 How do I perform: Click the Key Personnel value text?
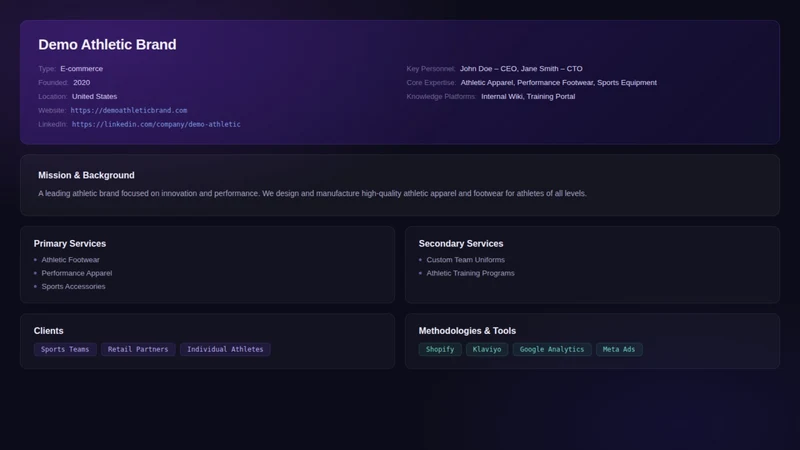pos(521,68)
